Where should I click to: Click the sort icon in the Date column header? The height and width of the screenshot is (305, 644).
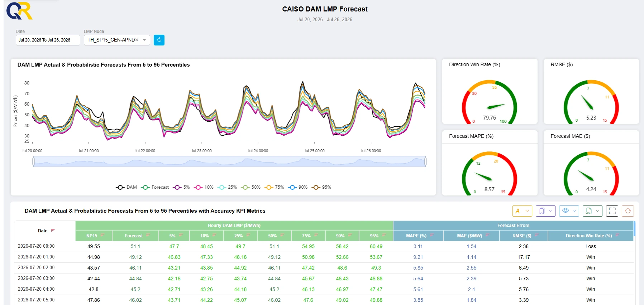tap(53, 231)
